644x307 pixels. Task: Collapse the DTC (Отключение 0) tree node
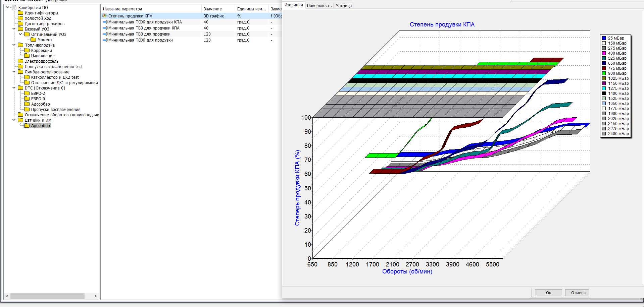click(x=14, y=88)
